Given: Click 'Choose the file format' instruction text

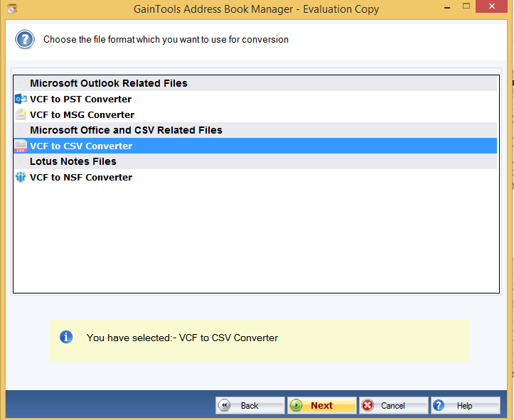Looking at the screenshot, I should point(166,40).
